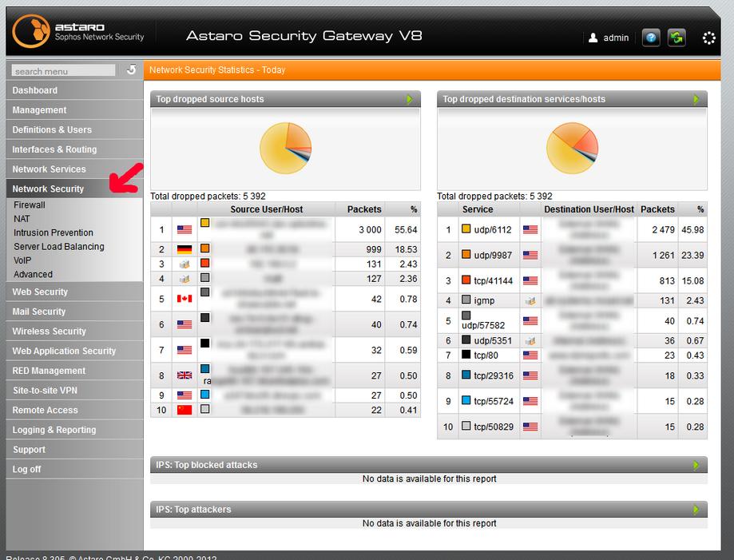Click the admin user icon
This screenshot has width=734, height=560.
coord(593,38)
